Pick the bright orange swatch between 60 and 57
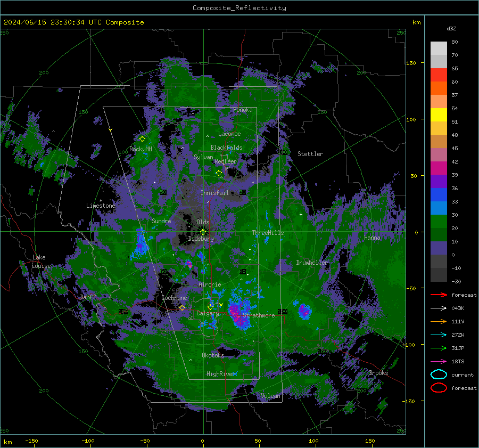The height and width of the screenshot is (448, 479). [x=439, y=88]
